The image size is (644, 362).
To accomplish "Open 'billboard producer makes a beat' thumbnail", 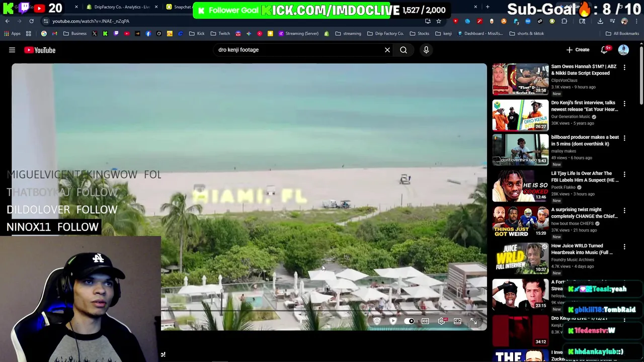I will click(x=520, y=150).
